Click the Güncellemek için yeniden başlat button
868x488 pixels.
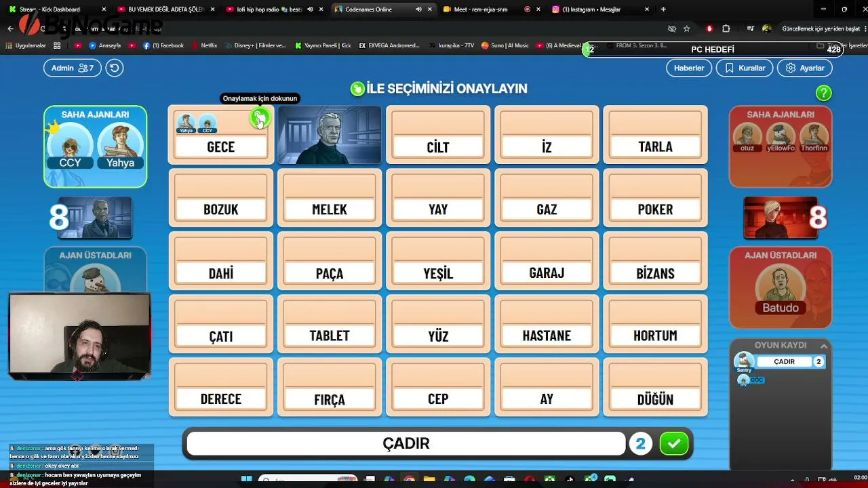point(821,28)
